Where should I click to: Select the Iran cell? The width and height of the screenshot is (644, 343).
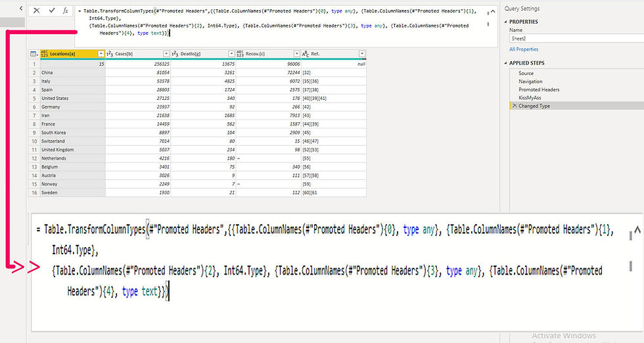pyautogui.click(x=72, y=116)
